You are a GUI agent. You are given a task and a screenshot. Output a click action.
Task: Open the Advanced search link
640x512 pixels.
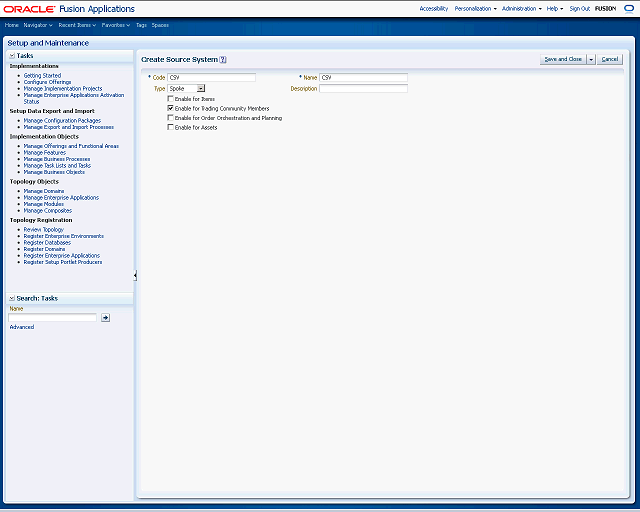click(x=22, y=327)
